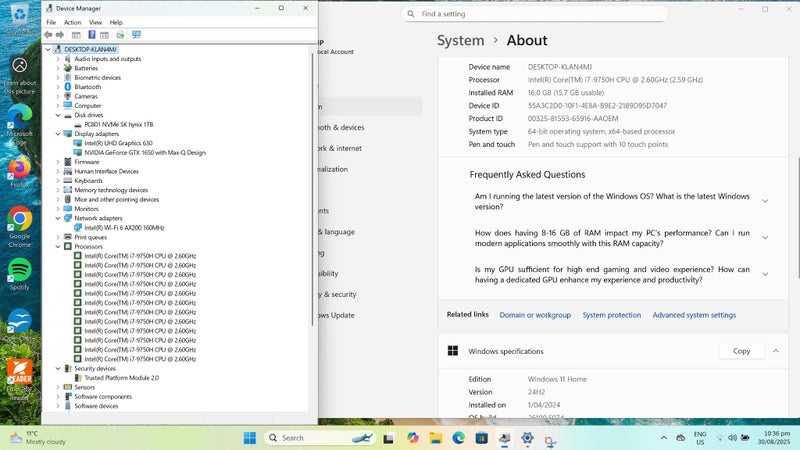Open the Windows Start menu
Viewport: 800px width, 450px height.
click(249, 438)
